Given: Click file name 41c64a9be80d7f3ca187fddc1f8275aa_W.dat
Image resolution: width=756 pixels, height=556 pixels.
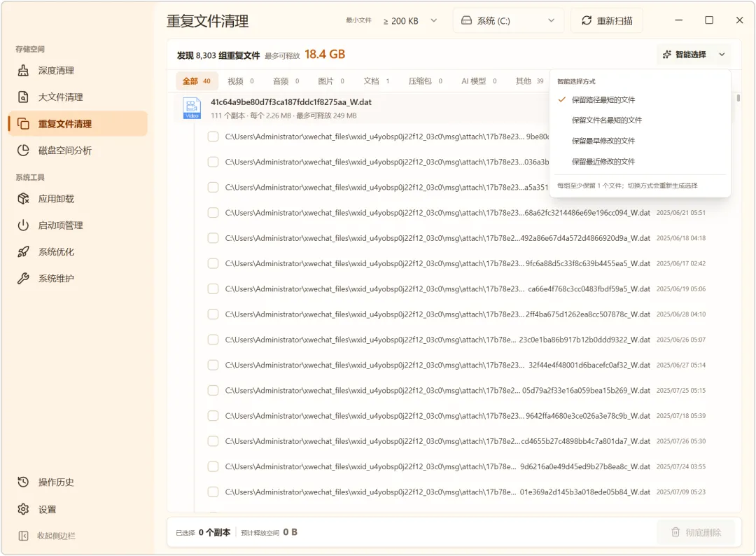Looking at the screenshot, I should pos(291,102).
